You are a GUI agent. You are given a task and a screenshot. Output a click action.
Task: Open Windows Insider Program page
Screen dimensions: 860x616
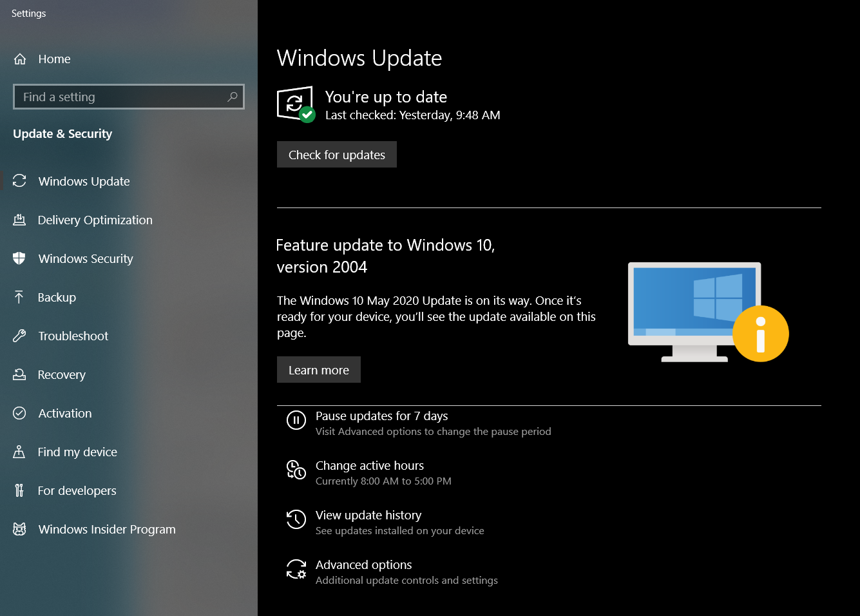[x=107, y=529]
